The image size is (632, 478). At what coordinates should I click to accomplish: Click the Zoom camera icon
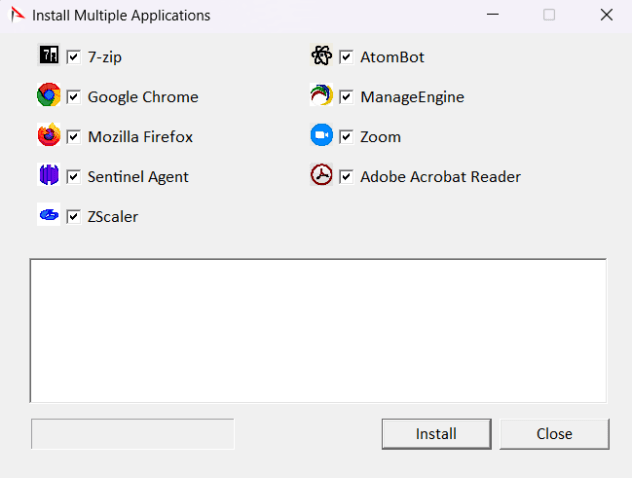pos(321,136)
